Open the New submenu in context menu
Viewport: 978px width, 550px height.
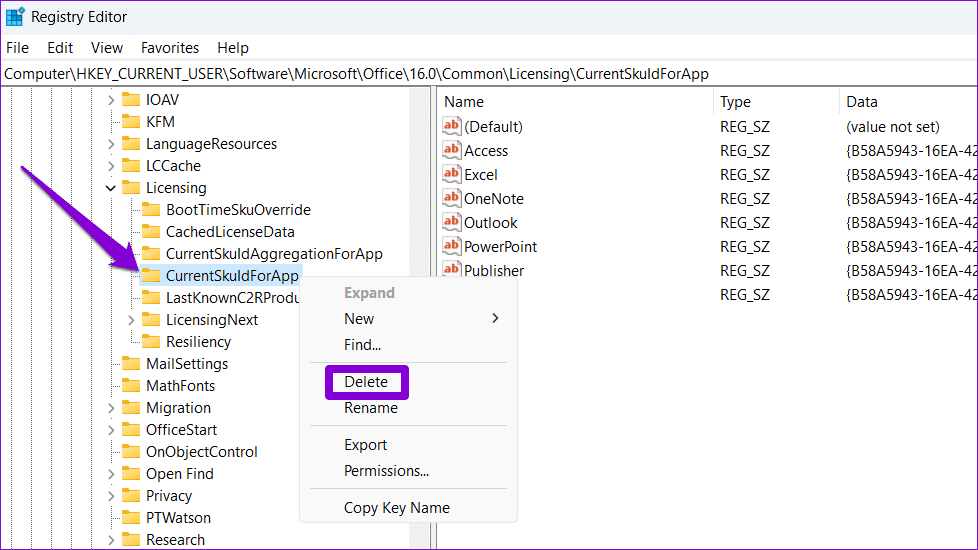click(408, 319)
